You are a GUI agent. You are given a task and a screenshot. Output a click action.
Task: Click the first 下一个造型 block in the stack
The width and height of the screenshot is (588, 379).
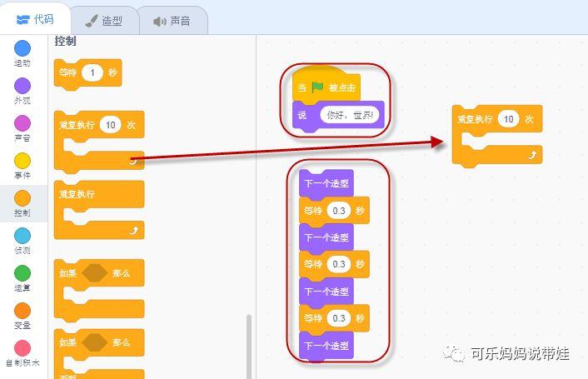coord(326,183)
